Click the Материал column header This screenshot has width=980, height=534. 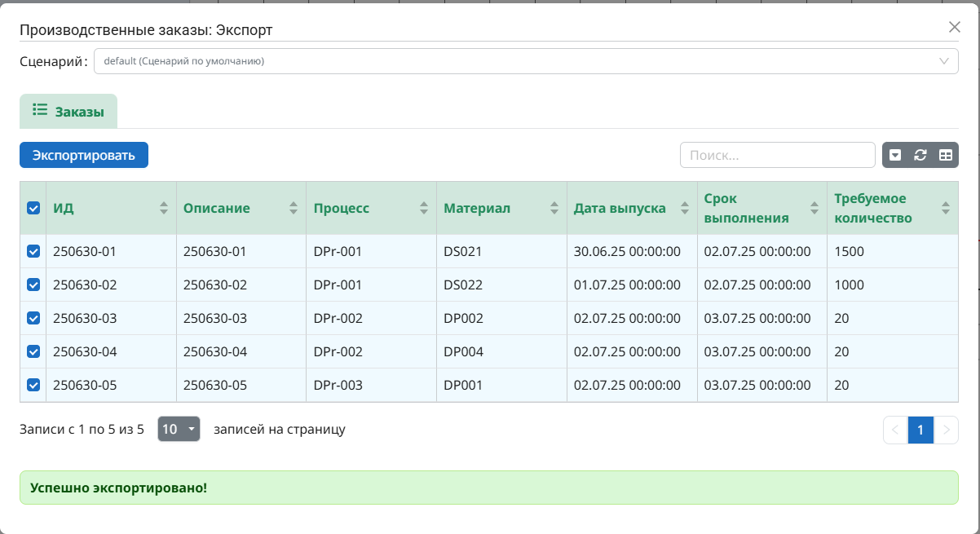click(x=501, y=208)
